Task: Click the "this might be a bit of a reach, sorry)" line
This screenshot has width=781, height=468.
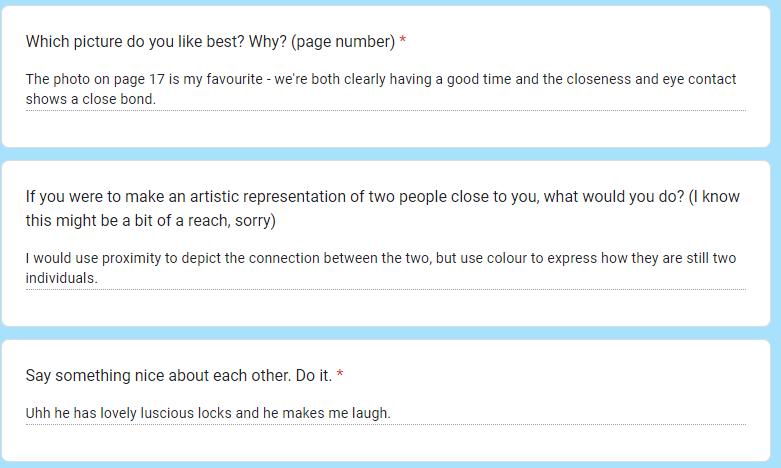Action: (150, 220)
